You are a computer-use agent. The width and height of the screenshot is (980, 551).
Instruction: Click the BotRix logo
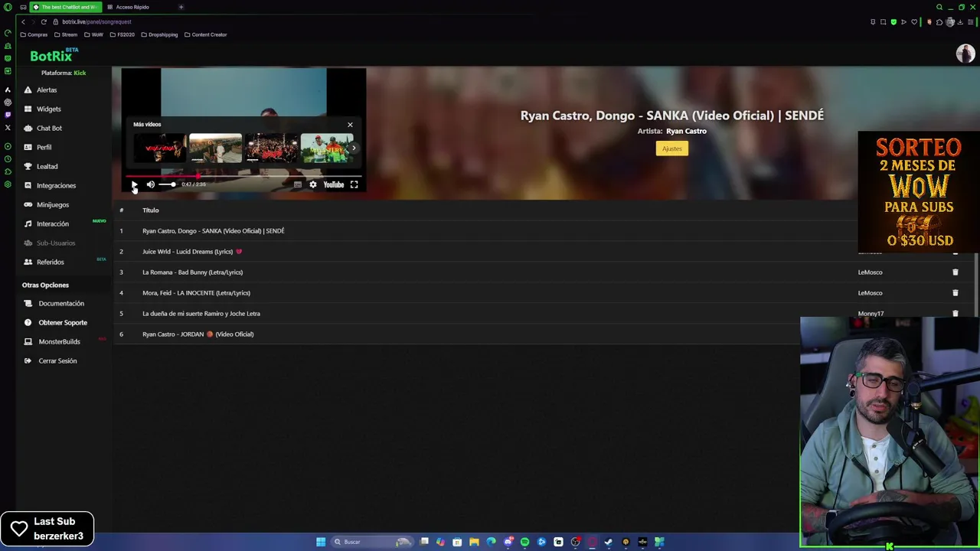point(53,55)
